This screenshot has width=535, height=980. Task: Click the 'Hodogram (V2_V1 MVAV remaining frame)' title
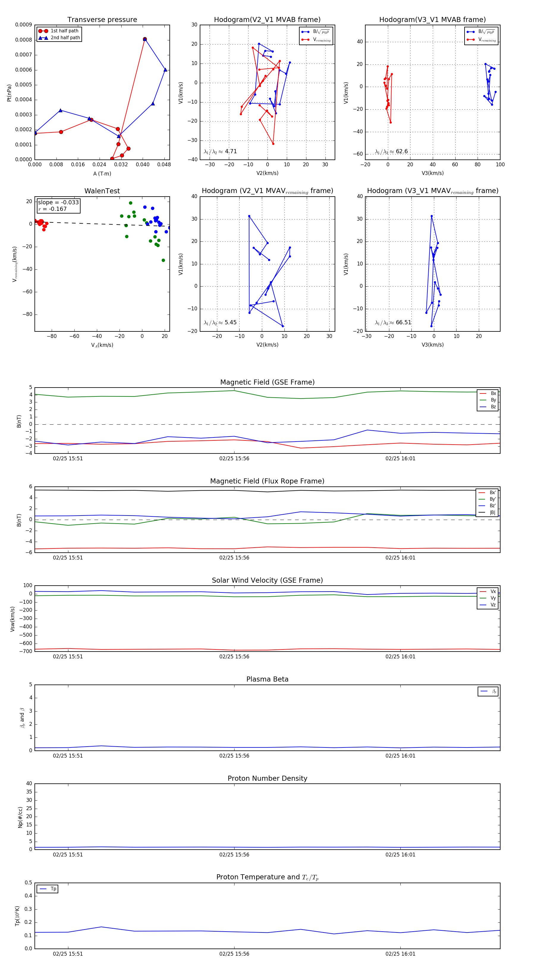(x=267, y=191)
